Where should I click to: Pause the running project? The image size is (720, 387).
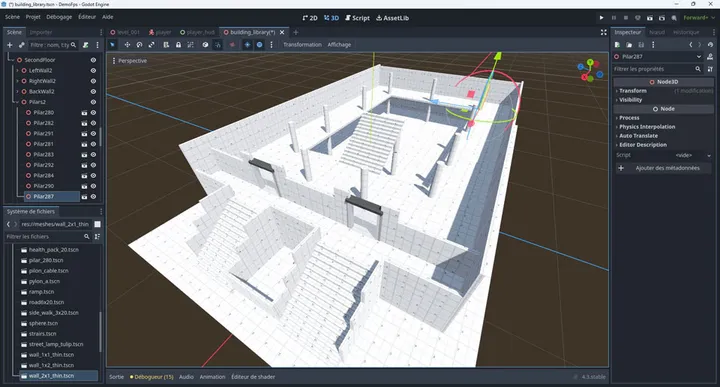pyautogui.click(x=613, y=18)
